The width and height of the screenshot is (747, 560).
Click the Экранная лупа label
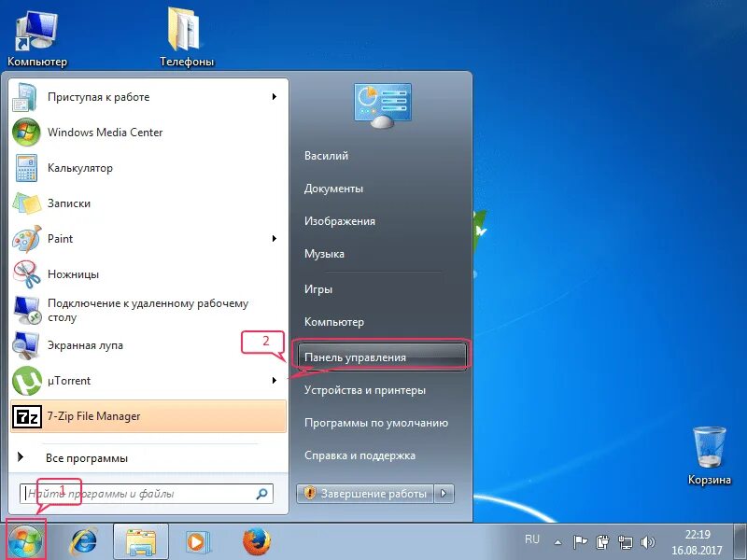point(85,345)
